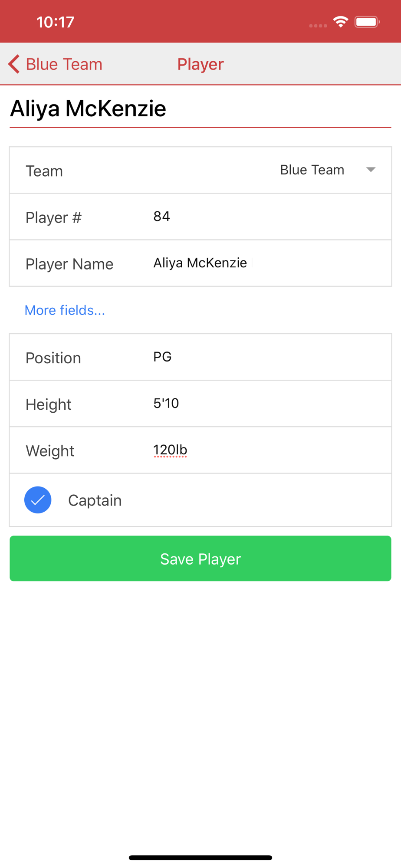Go back to Blue Team
This screenshot has height=868, width=401.
[x=64, y=64]
